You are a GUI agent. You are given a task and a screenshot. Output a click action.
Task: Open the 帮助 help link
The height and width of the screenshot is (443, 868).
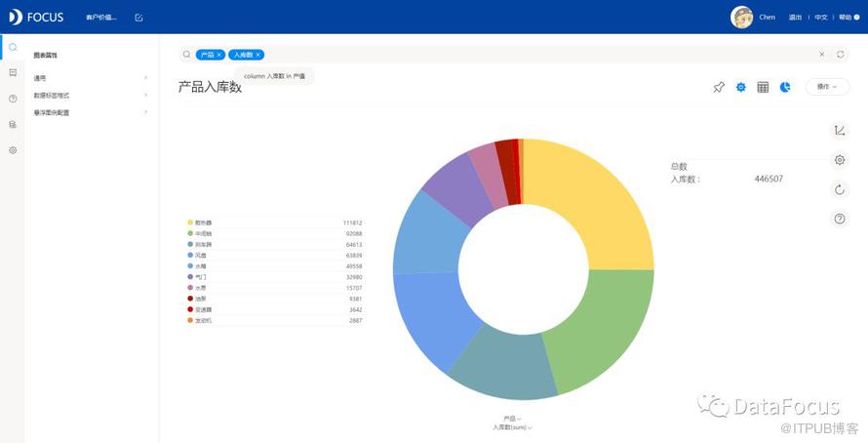(848, 18)
